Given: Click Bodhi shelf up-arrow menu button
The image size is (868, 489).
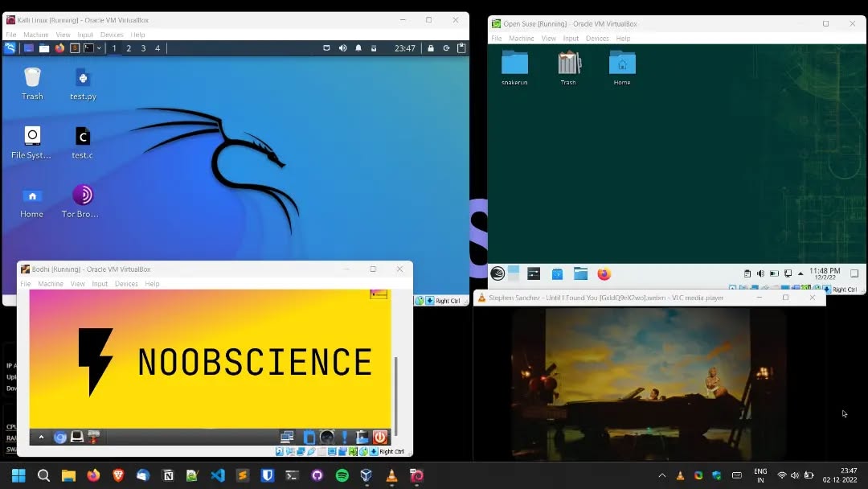Looking at the screenshot, I should pos(41,437).
